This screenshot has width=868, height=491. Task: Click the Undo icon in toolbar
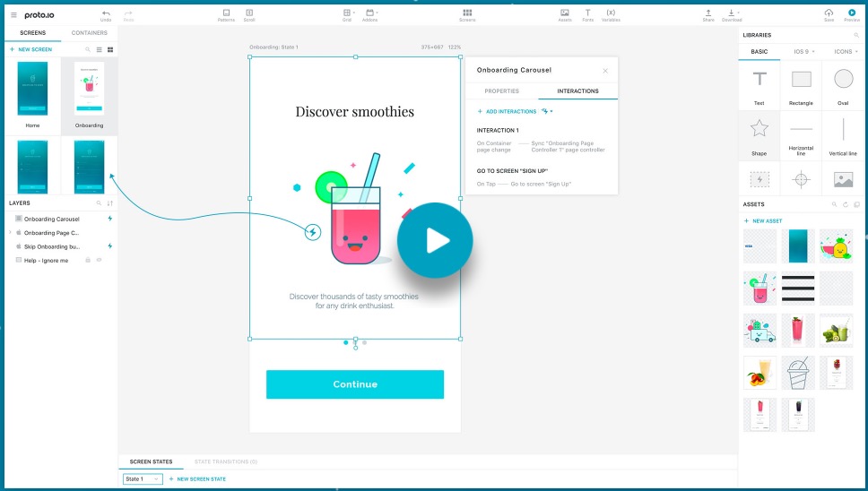(x=106, y=13)
